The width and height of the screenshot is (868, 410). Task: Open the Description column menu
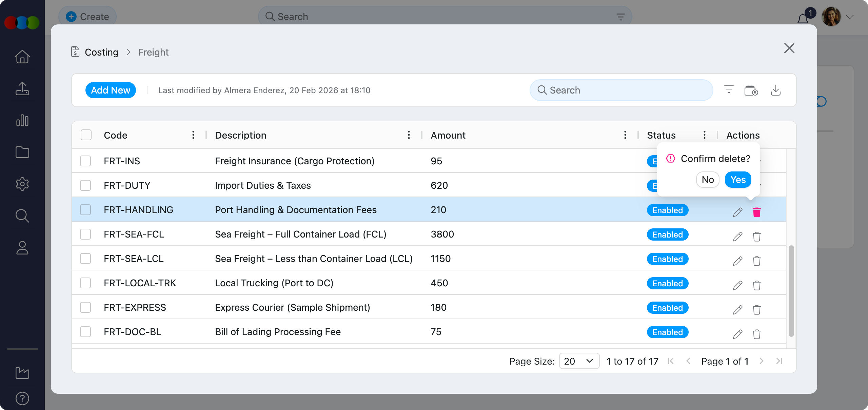(x=409, y=135)
